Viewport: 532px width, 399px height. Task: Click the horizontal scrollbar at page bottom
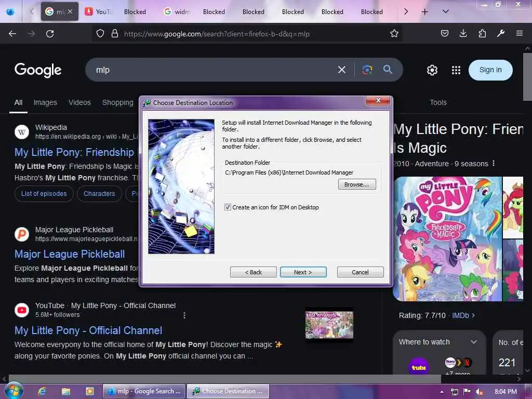(x=224, y=378)
